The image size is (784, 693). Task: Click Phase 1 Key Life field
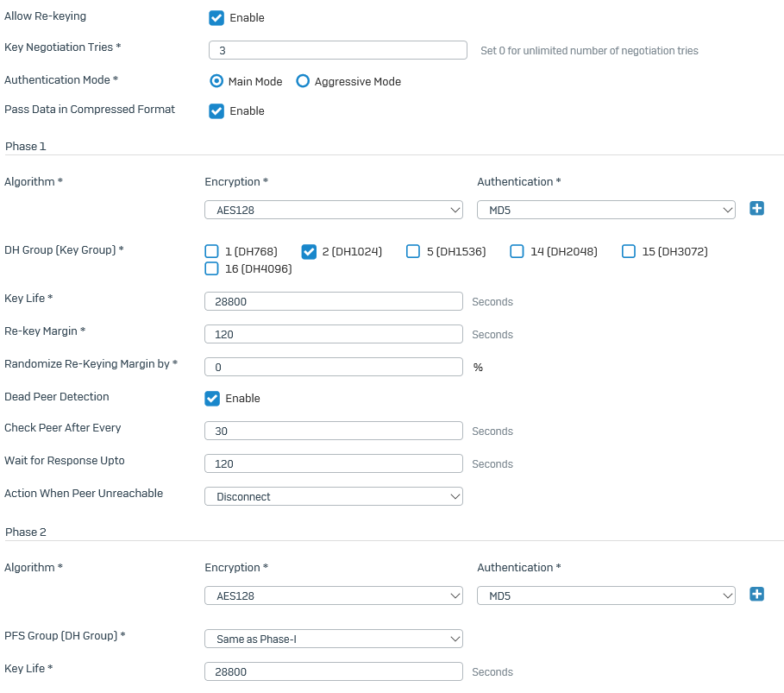point(334,301)
